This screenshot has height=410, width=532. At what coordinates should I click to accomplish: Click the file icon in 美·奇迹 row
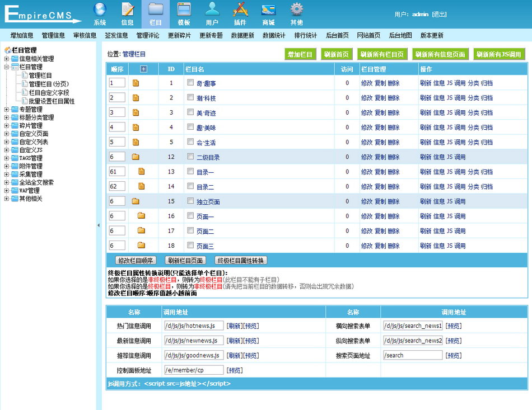(136, 112)
